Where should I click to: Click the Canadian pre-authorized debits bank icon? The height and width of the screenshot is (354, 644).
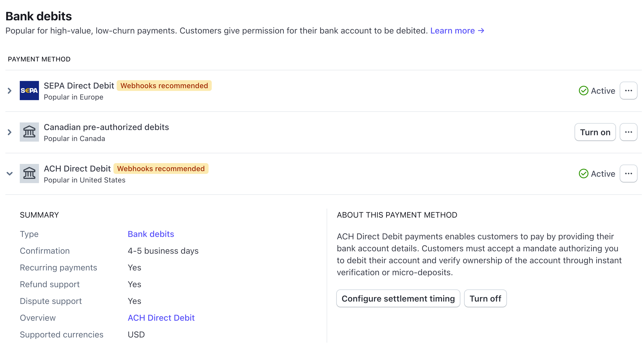[x=29, y=132]
